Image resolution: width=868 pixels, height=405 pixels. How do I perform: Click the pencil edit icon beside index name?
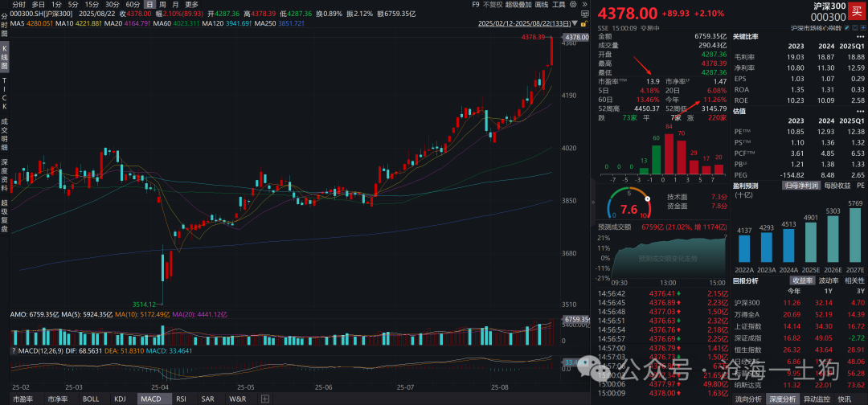(847, 27)
